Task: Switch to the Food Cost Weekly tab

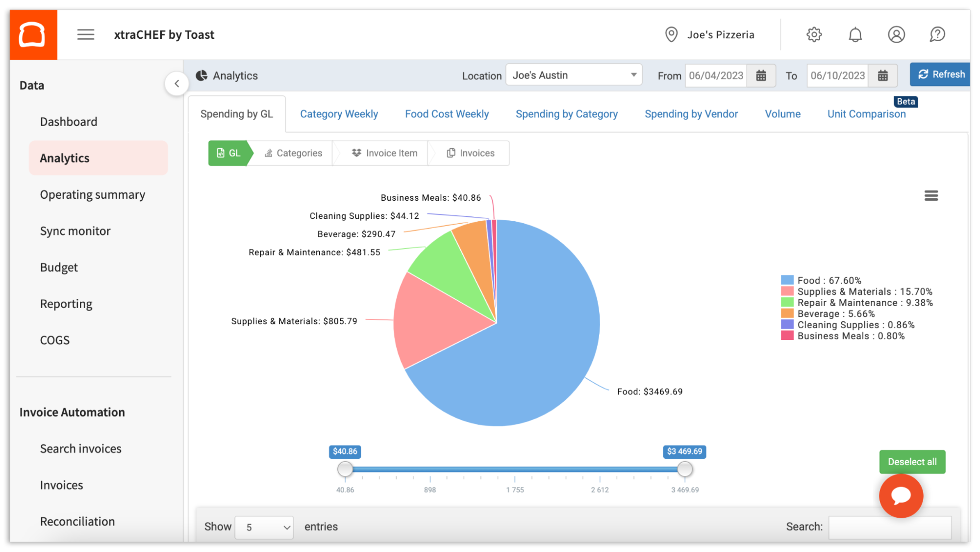Action: [x=447, y=113]
